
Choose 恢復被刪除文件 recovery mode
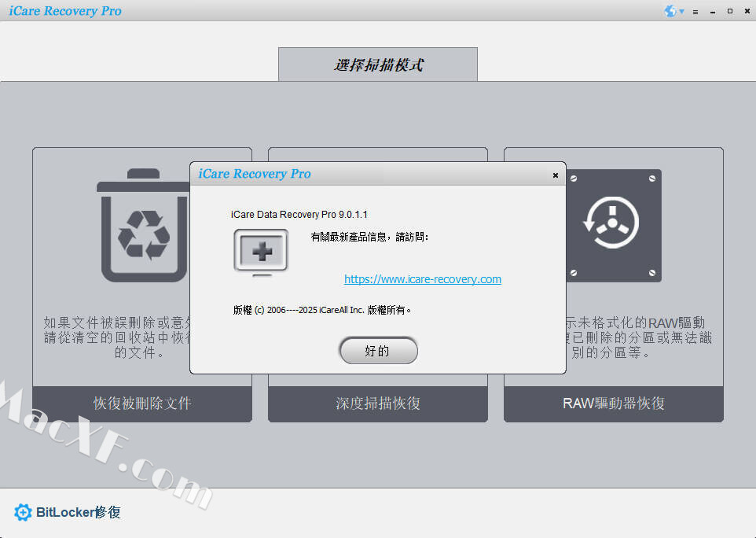[142, 403]
